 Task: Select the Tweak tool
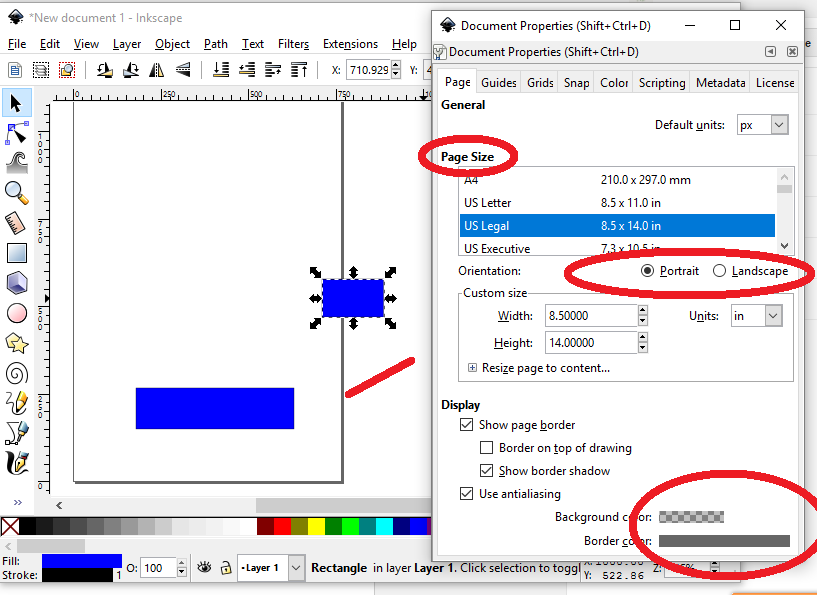pyautogui.click(x=15, y=162)
